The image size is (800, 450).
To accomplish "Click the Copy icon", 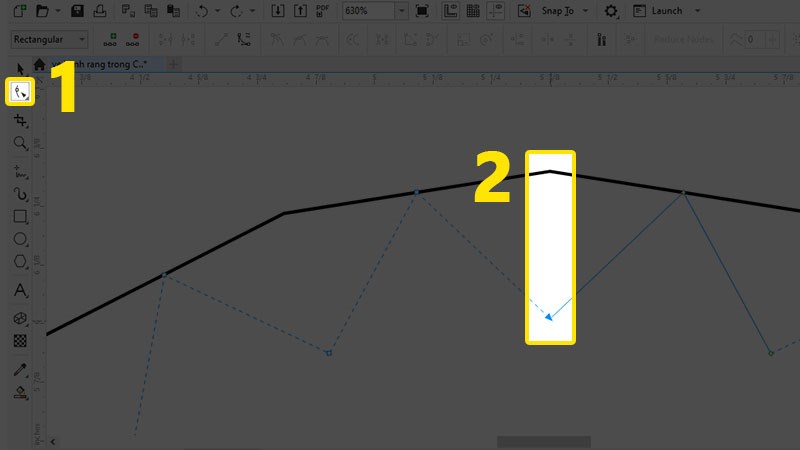I will 151,11.
